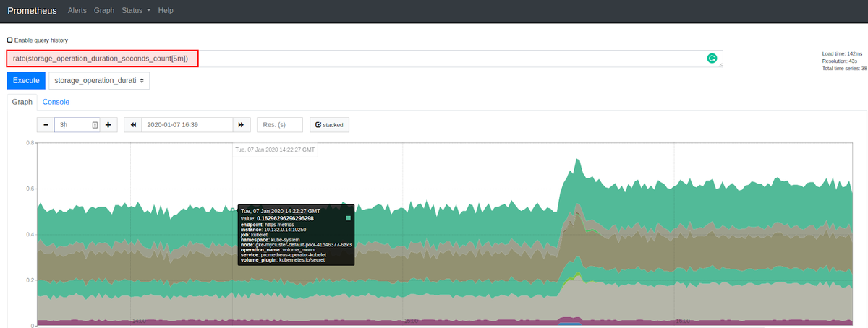Screen dimensions: 868x328
Task: Enable query history checkbox
Action: click(x=10, y=40)
